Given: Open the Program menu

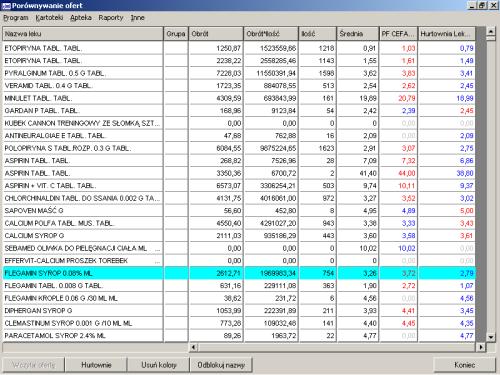Looking at the screenshot, I should click(16, 18).
